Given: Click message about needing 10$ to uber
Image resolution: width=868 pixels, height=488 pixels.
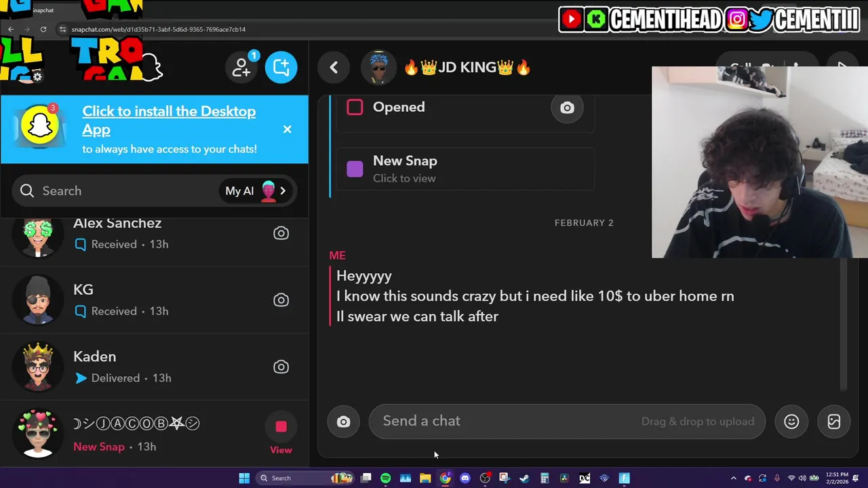Looking at the screenshot, I should tap(535, 296).
